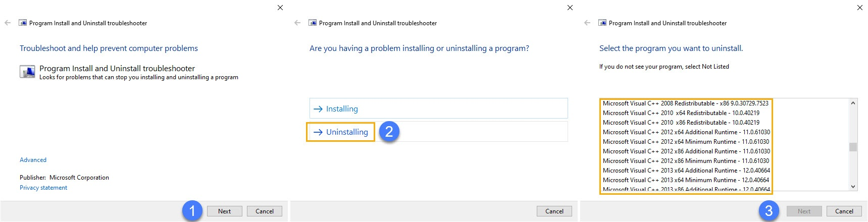The height and width of the screenshot is (222, 868).
Task: Choose the Uninstalling option
Action: (438, 132)
